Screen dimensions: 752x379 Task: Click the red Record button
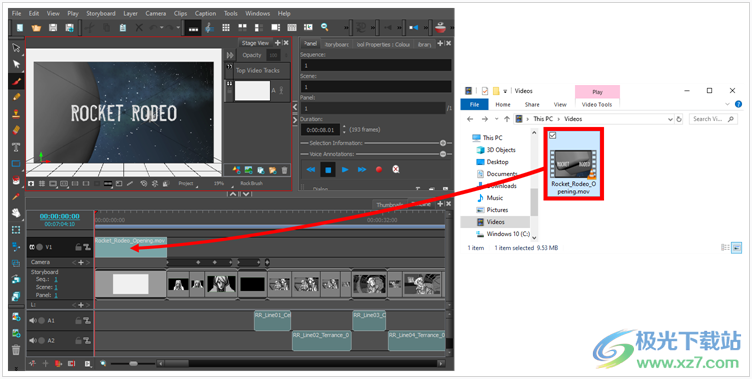pyautogui.click(x=379, y=169)
